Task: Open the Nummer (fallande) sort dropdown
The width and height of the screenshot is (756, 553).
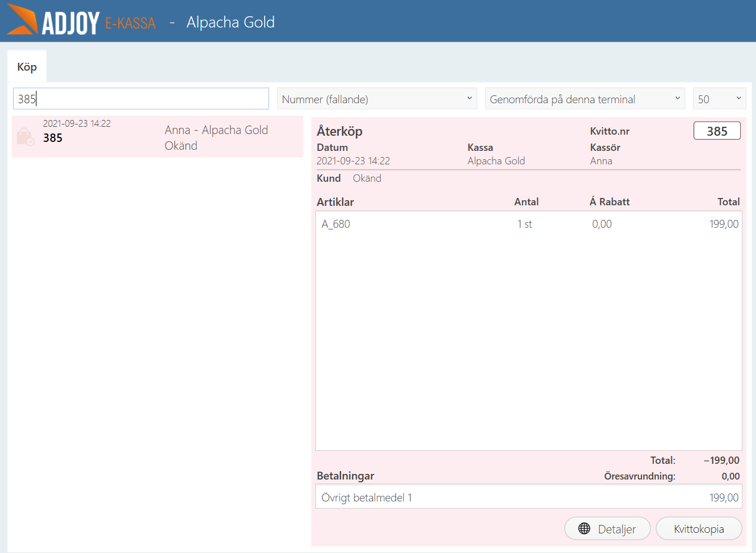Action: click(377, 99)
